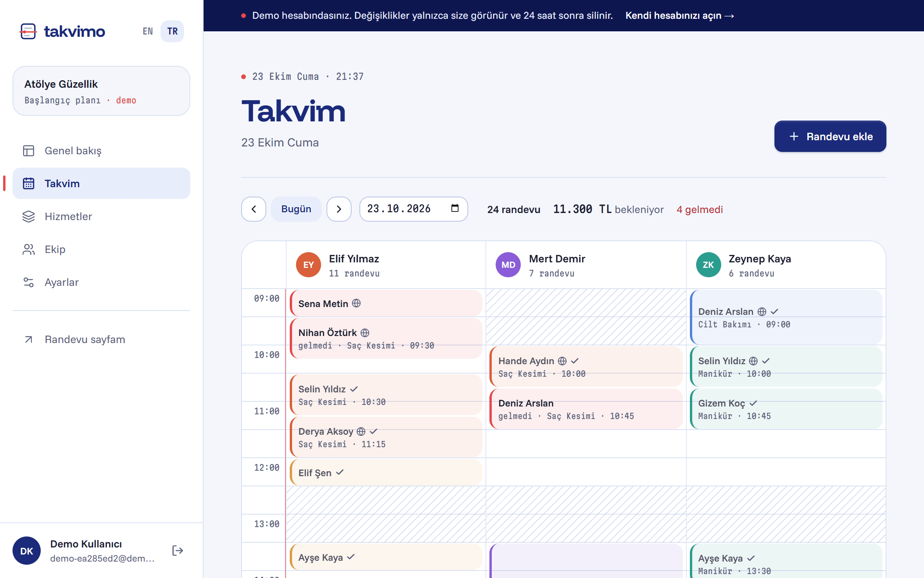
Task: Open Derya Aksoy's 11:15 appointment
Action: point(386,437)
